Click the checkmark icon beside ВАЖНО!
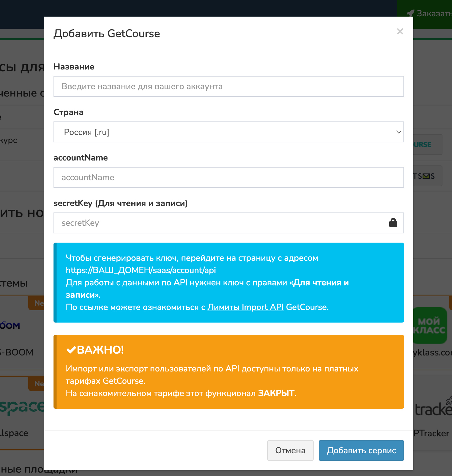This screenshot has width=452, height=476. pyautogui.click(x=71, y=350)
